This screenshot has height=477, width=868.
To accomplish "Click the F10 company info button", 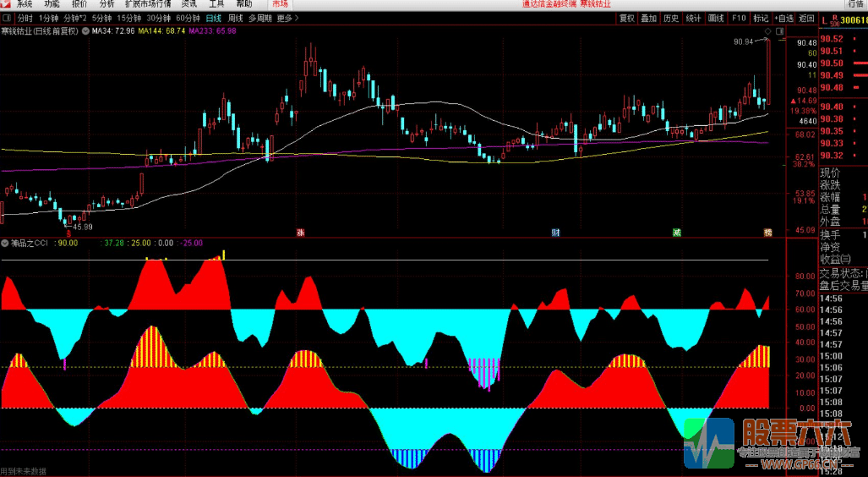I will point(739,19).
